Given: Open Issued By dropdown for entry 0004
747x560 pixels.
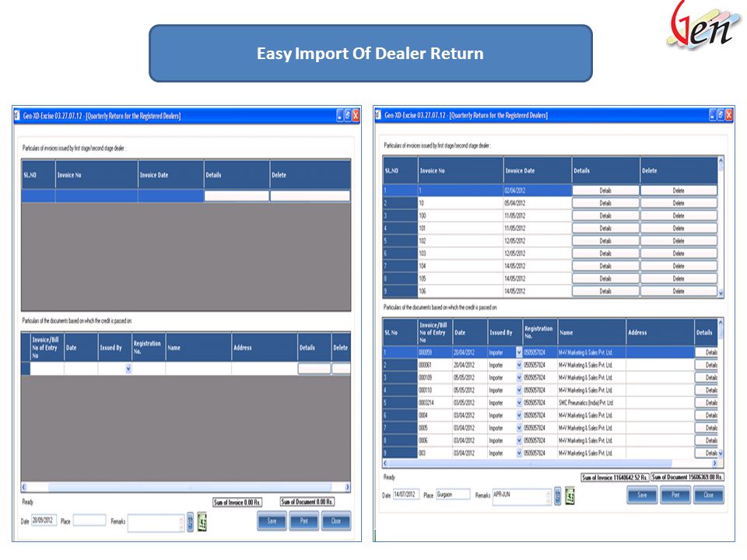Looking at the screenshot, I should tap(519, 415).
